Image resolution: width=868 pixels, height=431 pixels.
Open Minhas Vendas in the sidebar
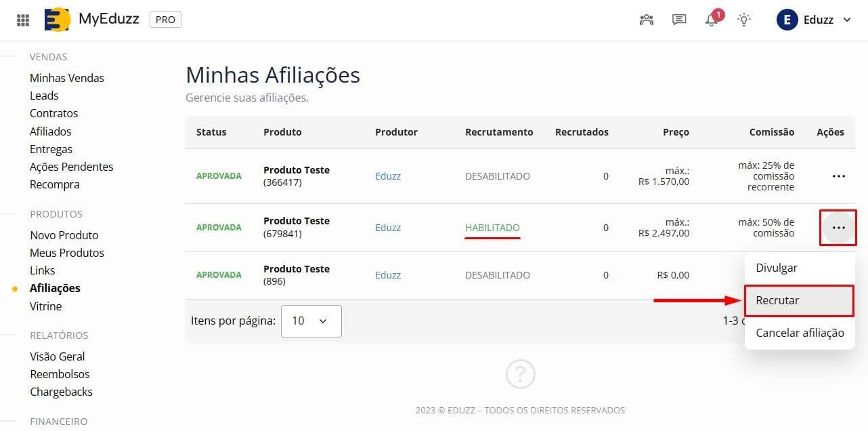(67, 78)
